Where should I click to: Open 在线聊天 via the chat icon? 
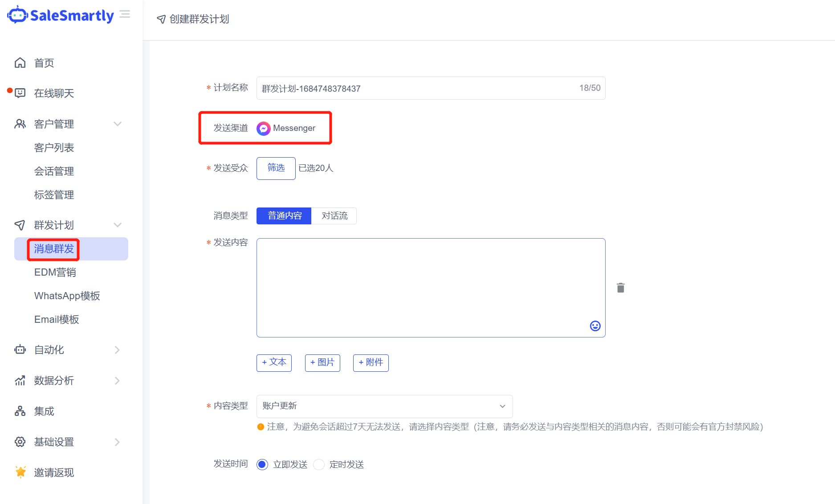pyautogui.click(x=20, y=93)
